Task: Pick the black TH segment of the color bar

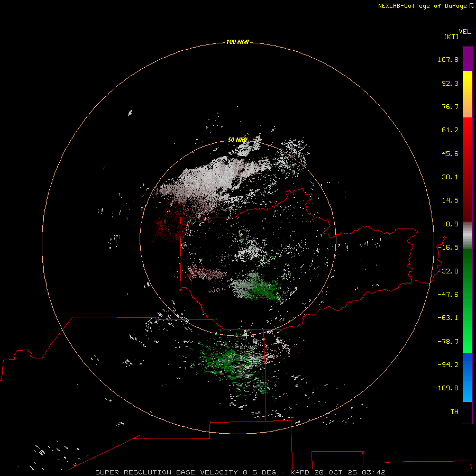Action: tap(467, 412)
